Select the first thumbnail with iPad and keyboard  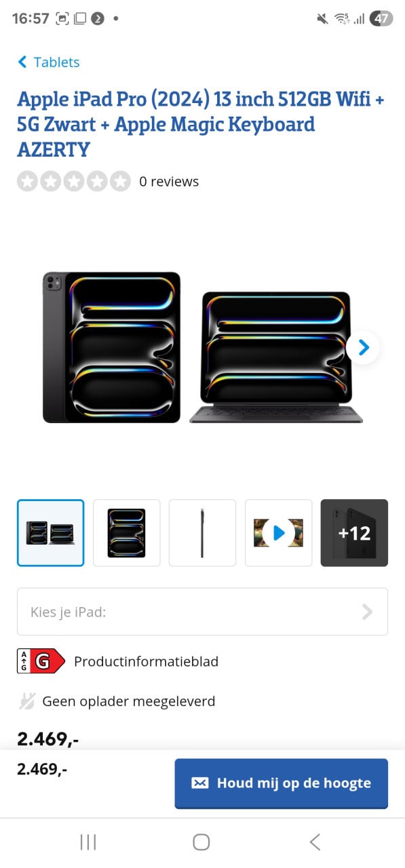51,533
